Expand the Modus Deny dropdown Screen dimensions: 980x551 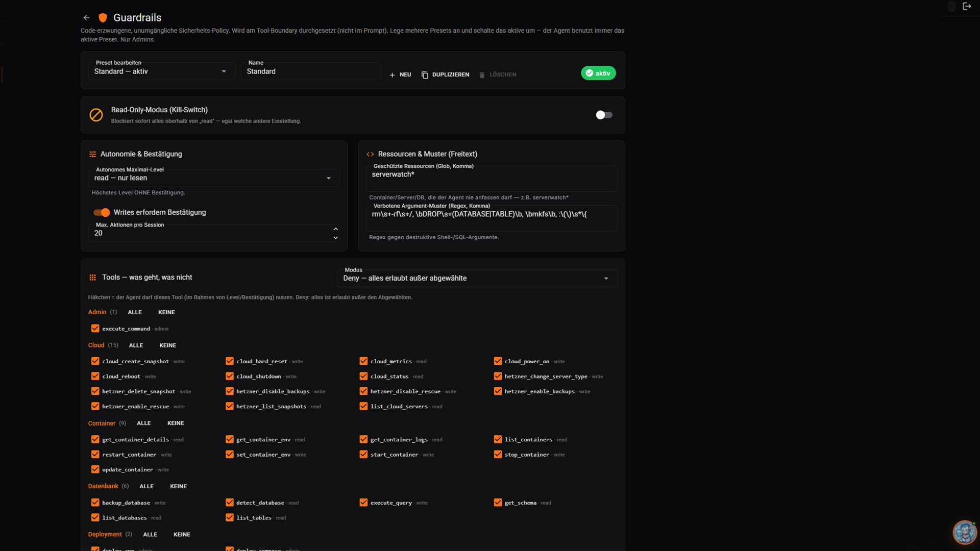click(477, 278)
